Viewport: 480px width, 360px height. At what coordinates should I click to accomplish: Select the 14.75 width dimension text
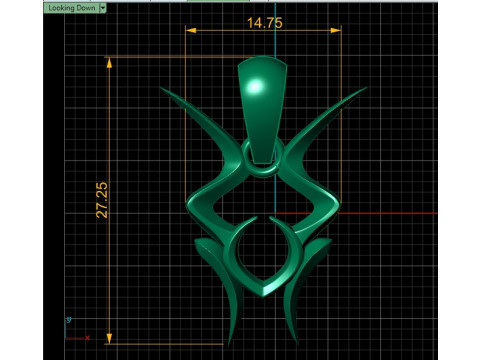click(265, 23)
